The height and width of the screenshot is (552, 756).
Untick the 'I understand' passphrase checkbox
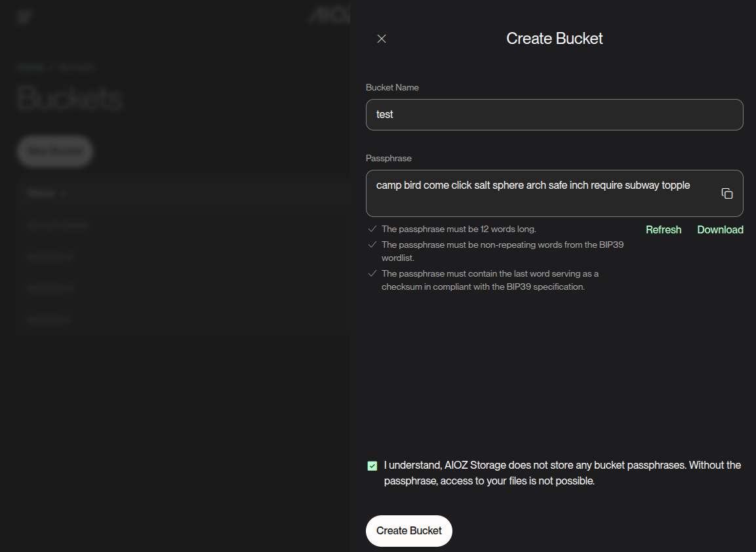[372, 466]
